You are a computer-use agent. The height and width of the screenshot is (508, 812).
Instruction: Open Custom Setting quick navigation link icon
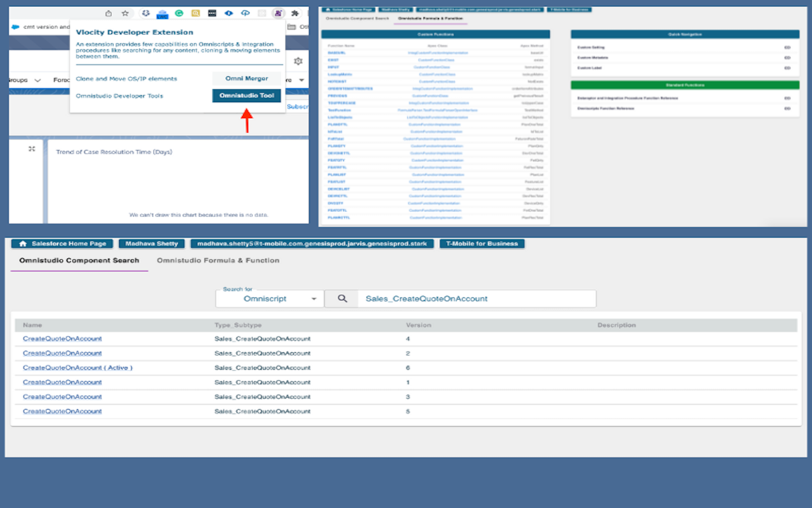click(787, 48)
